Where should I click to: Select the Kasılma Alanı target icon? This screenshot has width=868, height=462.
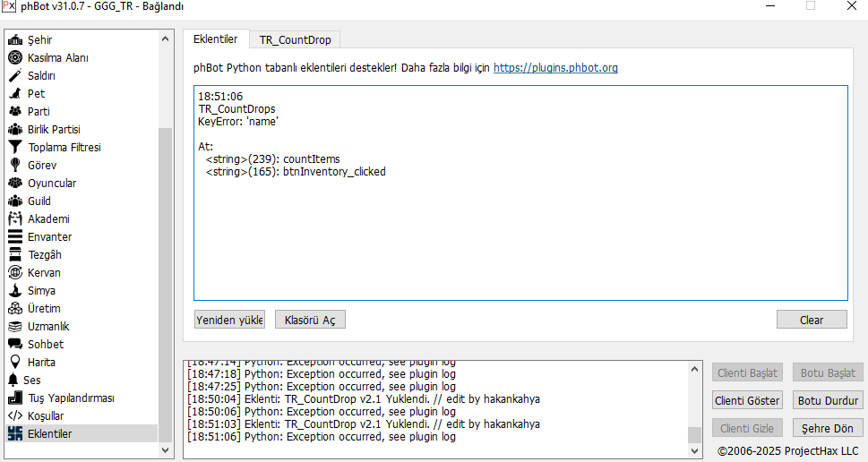click(14, 58)
